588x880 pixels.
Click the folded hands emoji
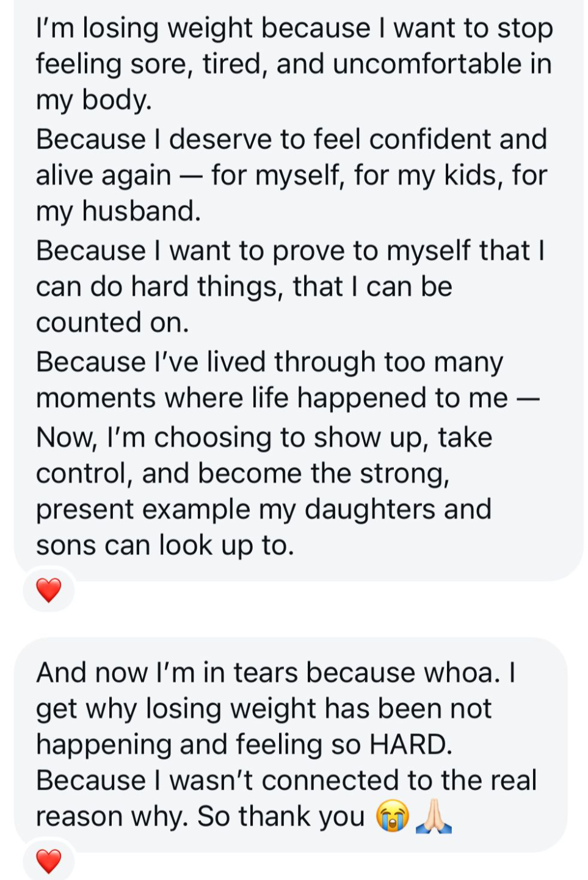pyautogui.click(x=434, y=816)
